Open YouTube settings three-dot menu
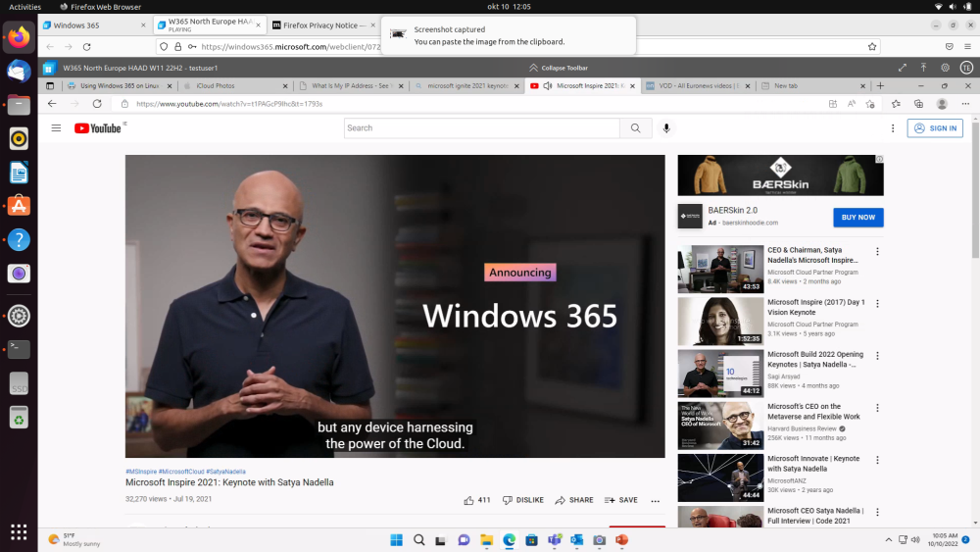The image size is (980, 552). pos(893,128)
